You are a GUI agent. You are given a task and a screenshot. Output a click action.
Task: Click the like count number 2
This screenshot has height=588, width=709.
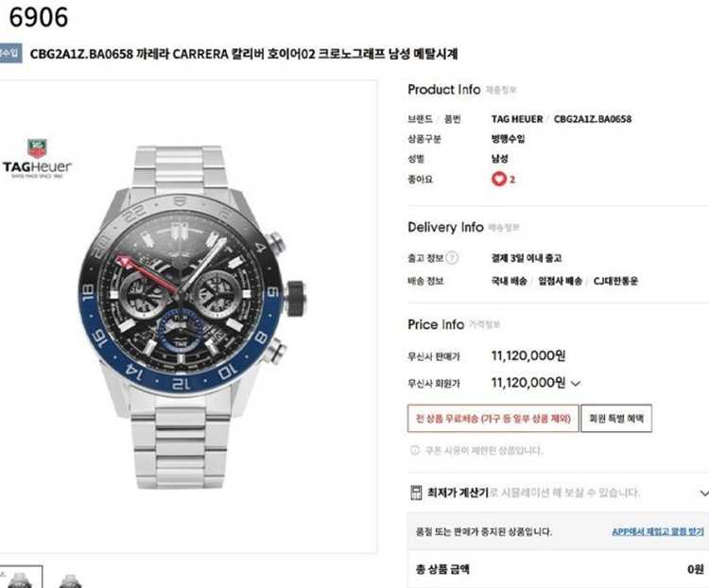[x=512, y=180]
